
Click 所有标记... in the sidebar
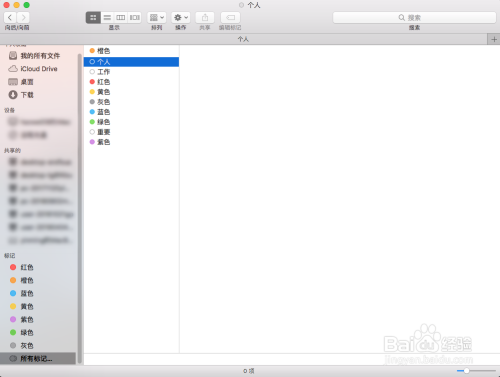tap(38, 359)
